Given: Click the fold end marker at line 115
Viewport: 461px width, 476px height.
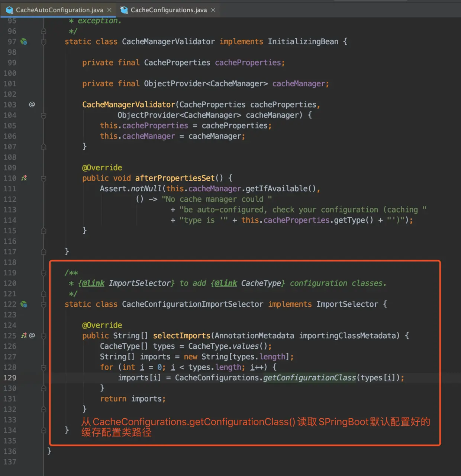Looking at the screenshot, I should (x=43, y=231).
